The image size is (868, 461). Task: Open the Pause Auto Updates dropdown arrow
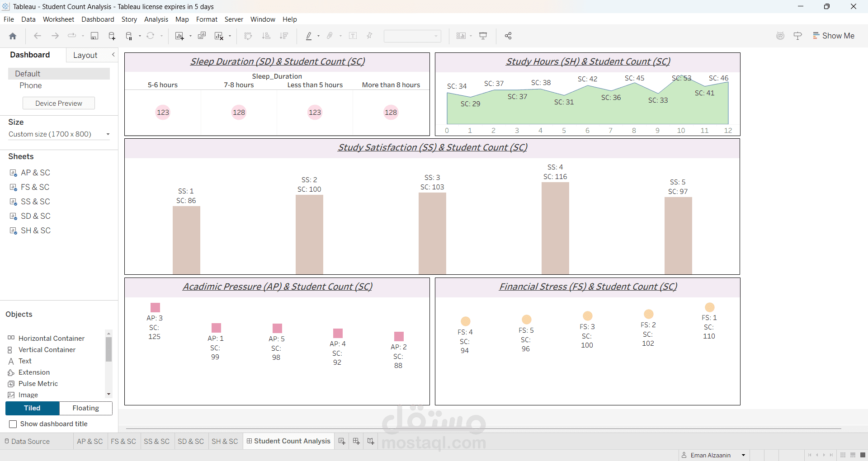click(x=140, y=36)
